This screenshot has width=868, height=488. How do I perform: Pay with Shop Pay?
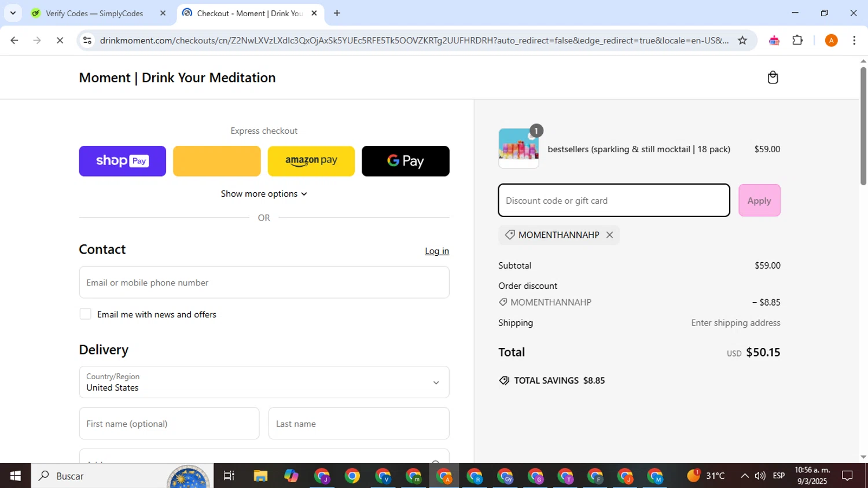pos(123,161)
